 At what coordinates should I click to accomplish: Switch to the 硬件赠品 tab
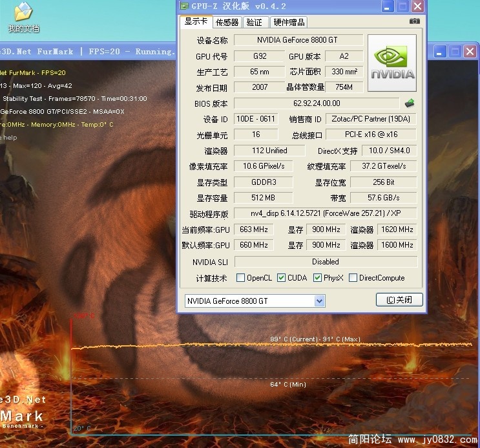[x=289, y=23]
